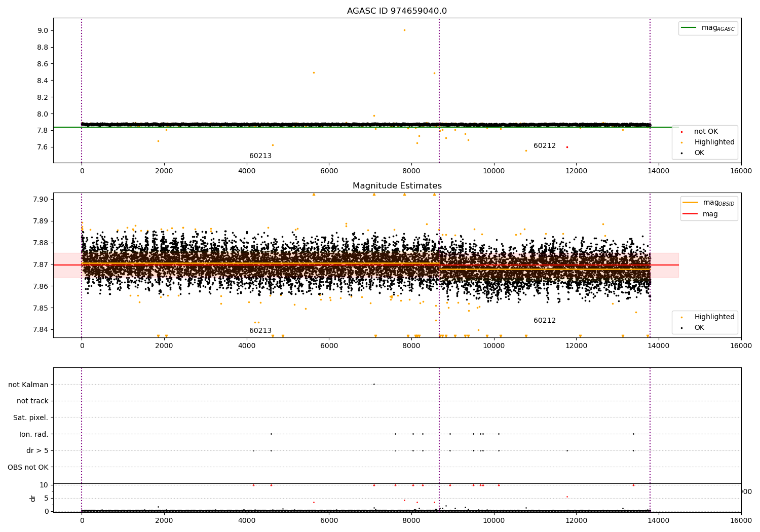Click the red 'not OK' data point at 7.6

[567, 147]
